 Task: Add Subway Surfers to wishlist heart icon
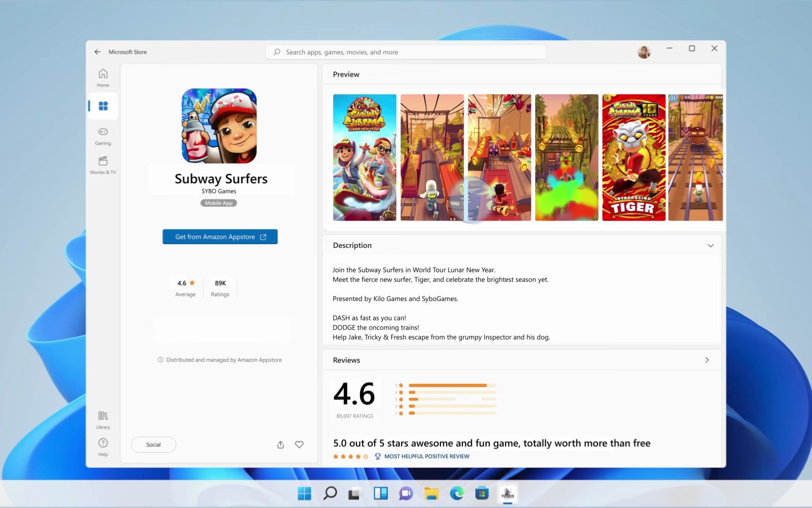[299, 444]
